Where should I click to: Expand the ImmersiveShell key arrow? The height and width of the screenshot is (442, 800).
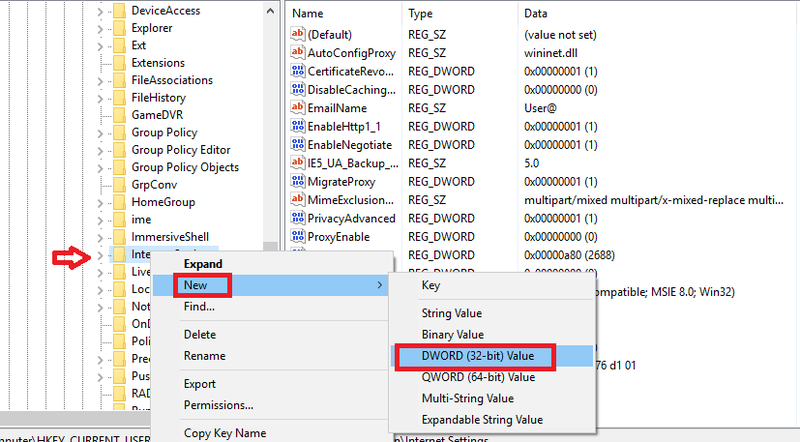click(x=100, y=238)
